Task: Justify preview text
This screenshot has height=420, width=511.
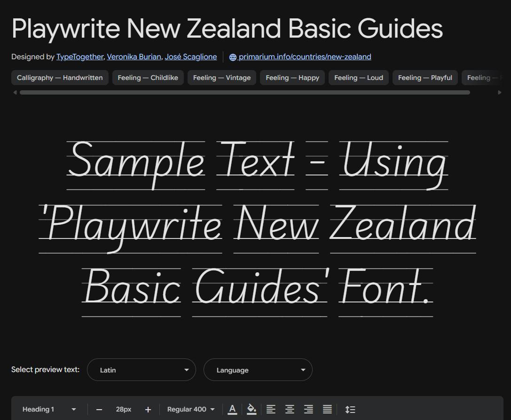Action: pos(328,409)
